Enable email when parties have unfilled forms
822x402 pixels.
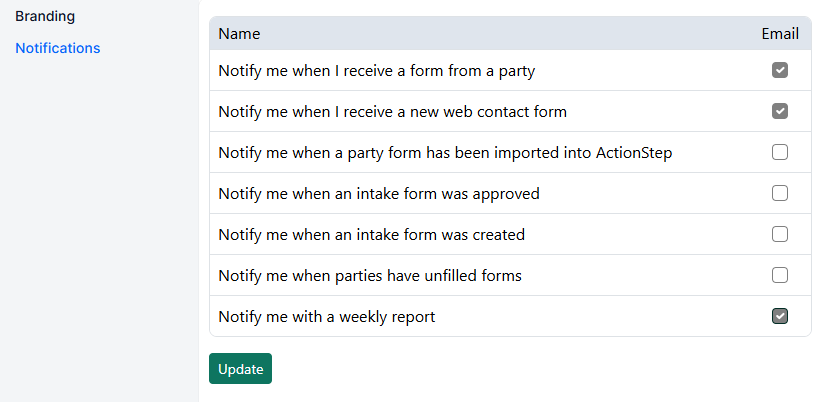tap(780, 275)
